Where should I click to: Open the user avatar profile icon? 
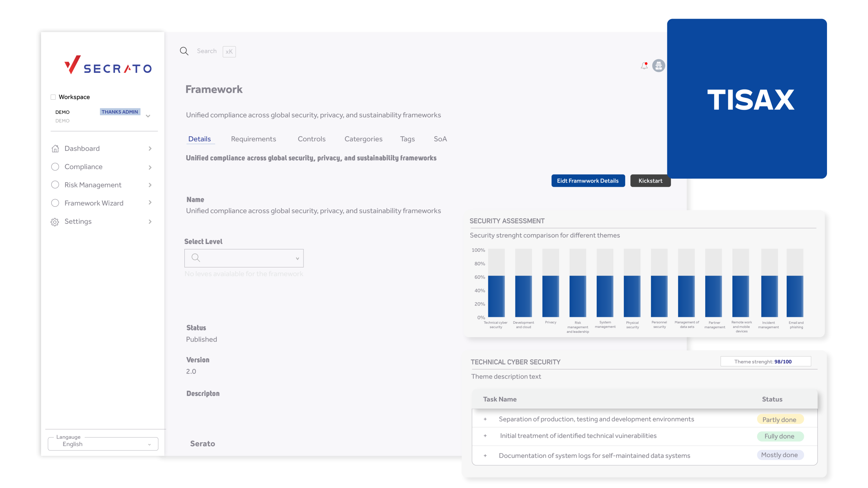click(x=658, y=66)
